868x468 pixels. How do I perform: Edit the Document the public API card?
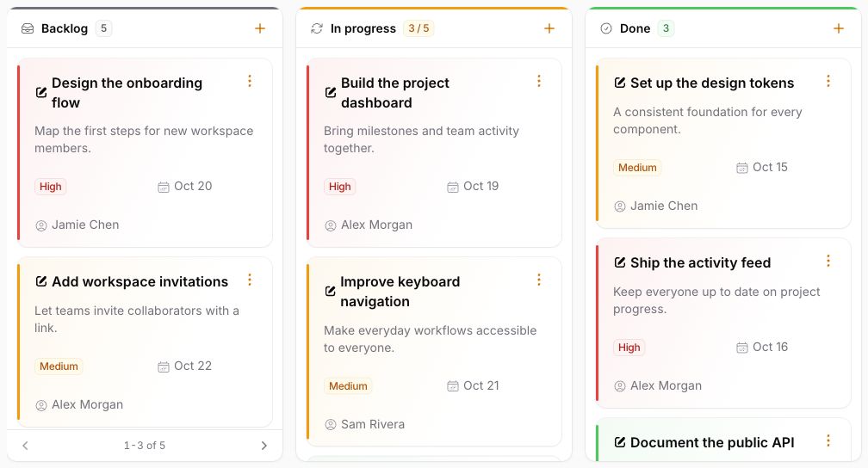[x=620, y=442]
